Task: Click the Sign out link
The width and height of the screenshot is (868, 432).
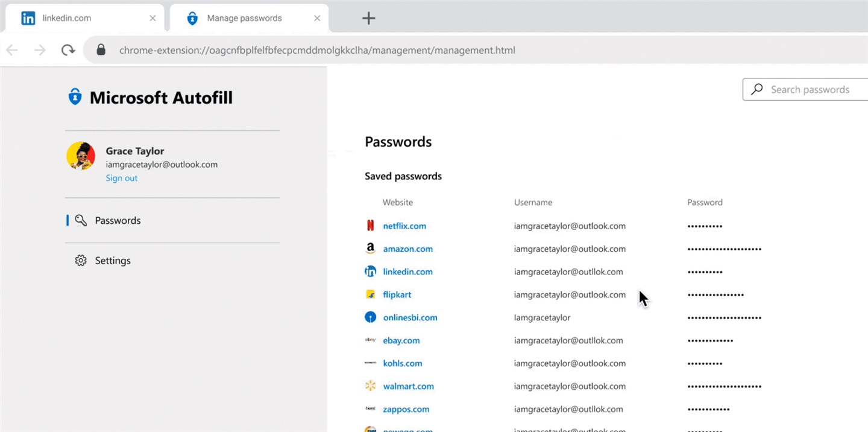Action: (122, 178)
